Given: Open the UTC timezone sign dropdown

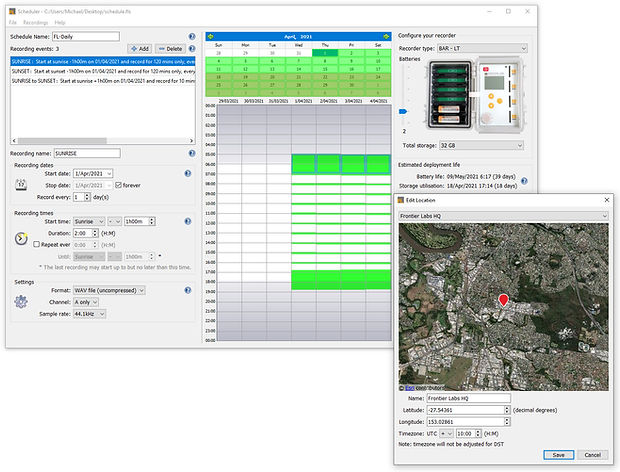Looking at the screenshot, I should [446, 434].
